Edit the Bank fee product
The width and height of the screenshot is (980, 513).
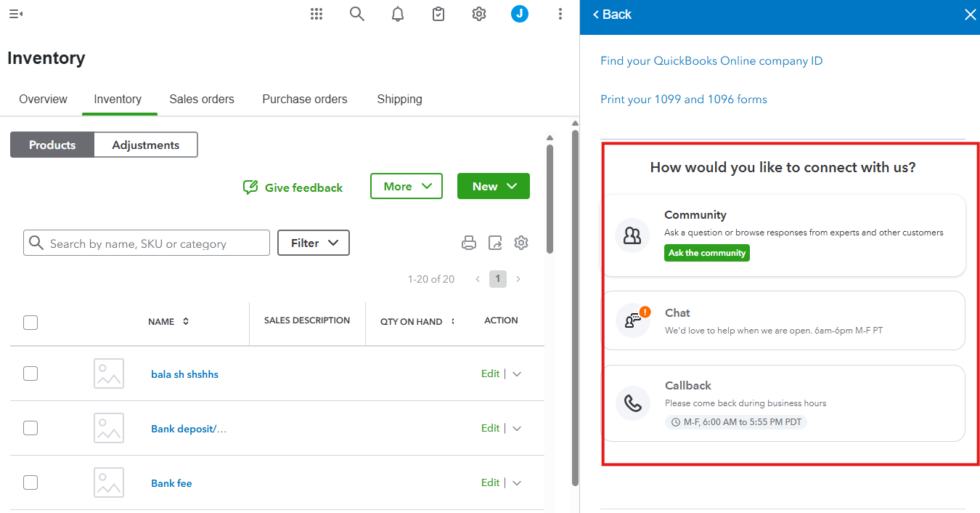(x=490, y=482)
